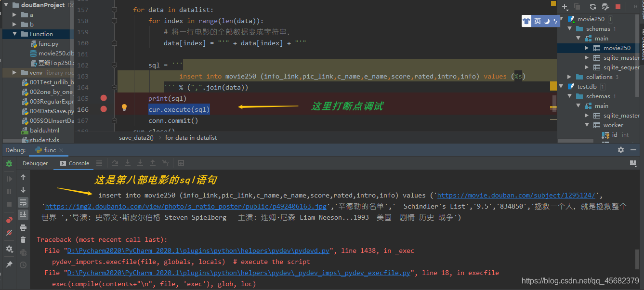
Task: Open the debug layout settings icon
Action: click(632, 164)
